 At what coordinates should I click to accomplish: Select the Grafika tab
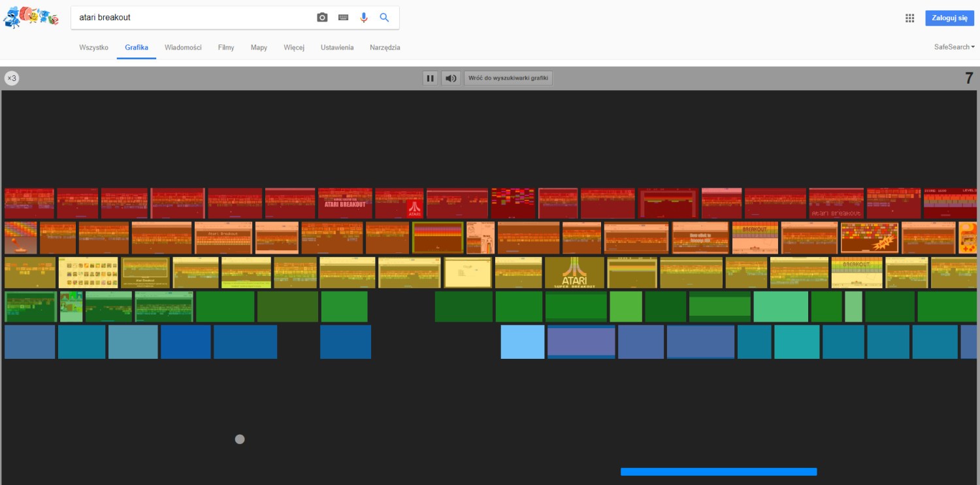(x=137, y=48)
